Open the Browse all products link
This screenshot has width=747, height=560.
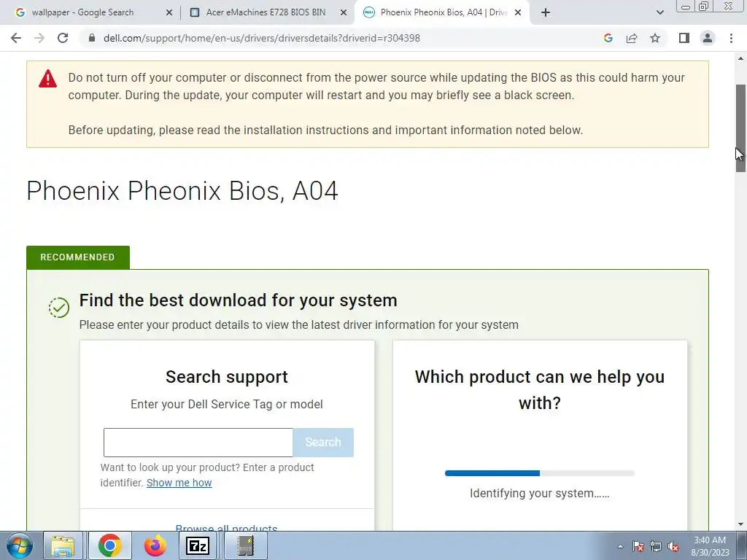pyautogui.click(x=227, y=528)
